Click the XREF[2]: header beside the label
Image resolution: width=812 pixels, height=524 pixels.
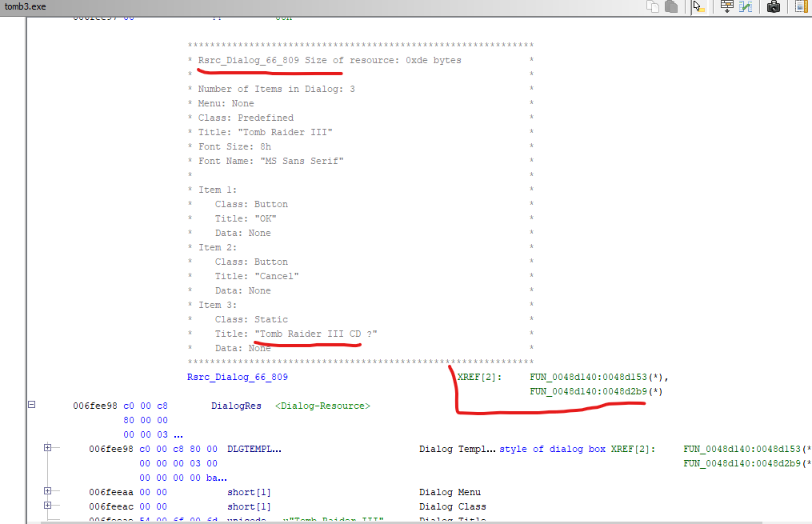click(479, 377)
